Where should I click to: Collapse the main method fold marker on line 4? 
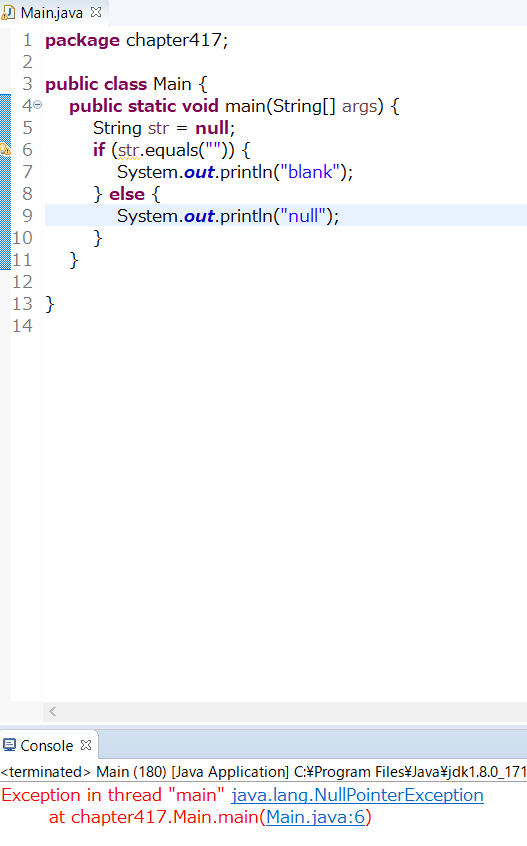click(38, 105)
